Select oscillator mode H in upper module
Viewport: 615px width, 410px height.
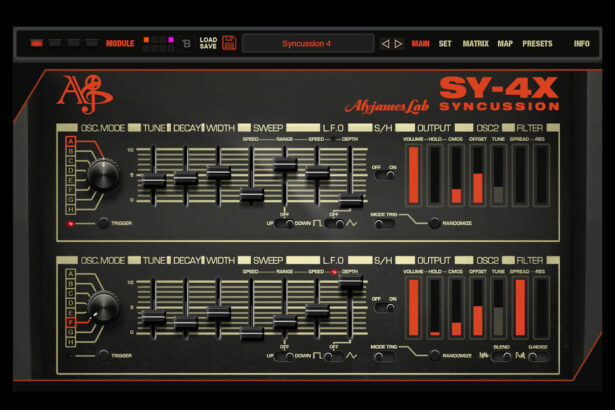[x=71, y=210]
